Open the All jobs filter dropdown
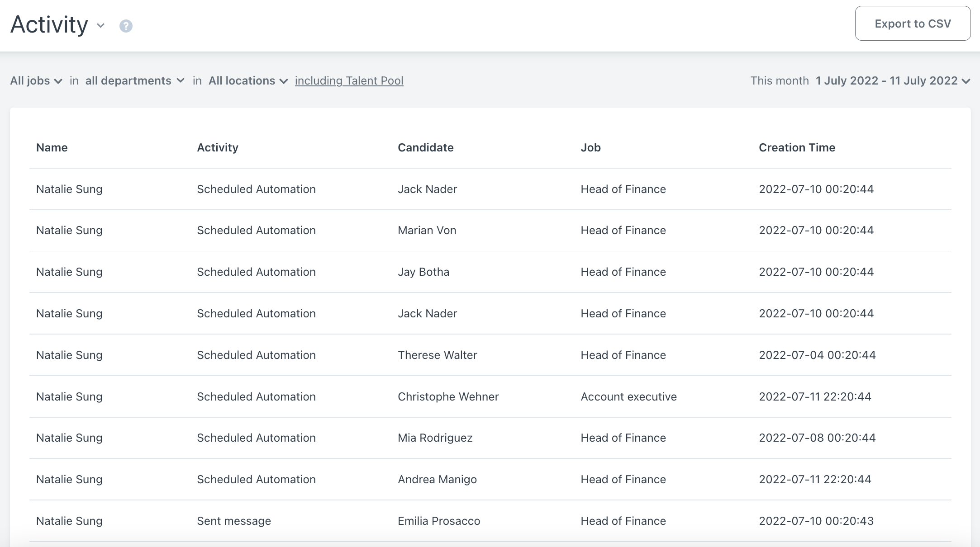Viewport: 980px width, 547px height. [x=36, y=80]
